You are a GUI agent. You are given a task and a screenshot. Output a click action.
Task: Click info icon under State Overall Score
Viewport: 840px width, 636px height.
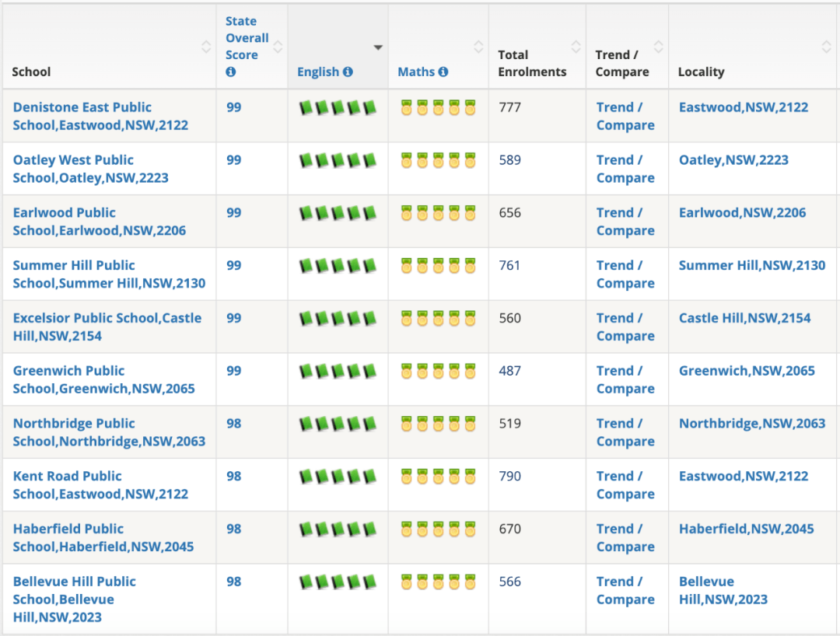230,72
